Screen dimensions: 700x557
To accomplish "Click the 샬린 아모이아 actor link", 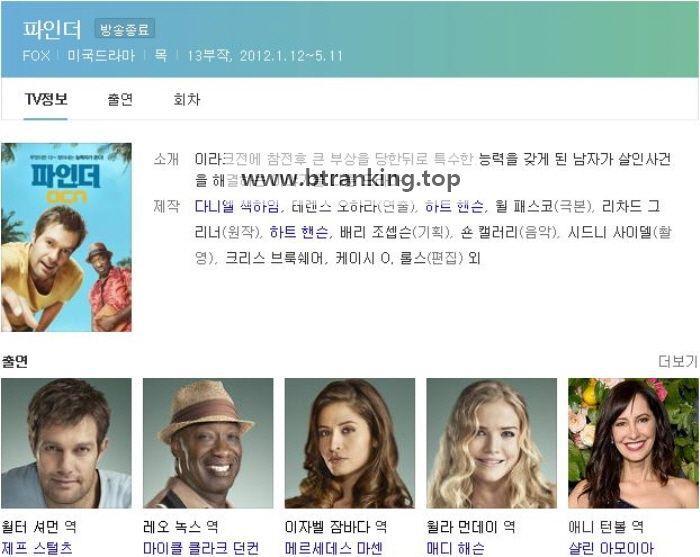I will [x=611, y=548].
